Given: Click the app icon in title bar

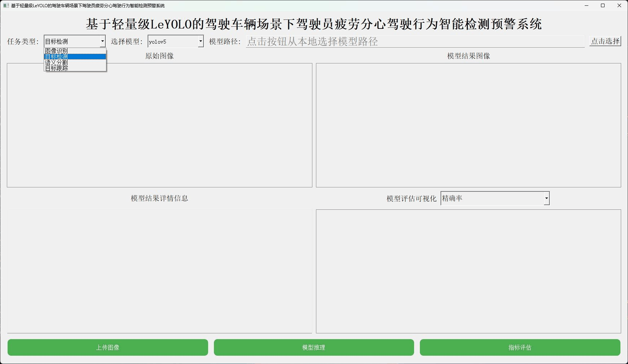Looking at the screenshot, I should point(6,5).
